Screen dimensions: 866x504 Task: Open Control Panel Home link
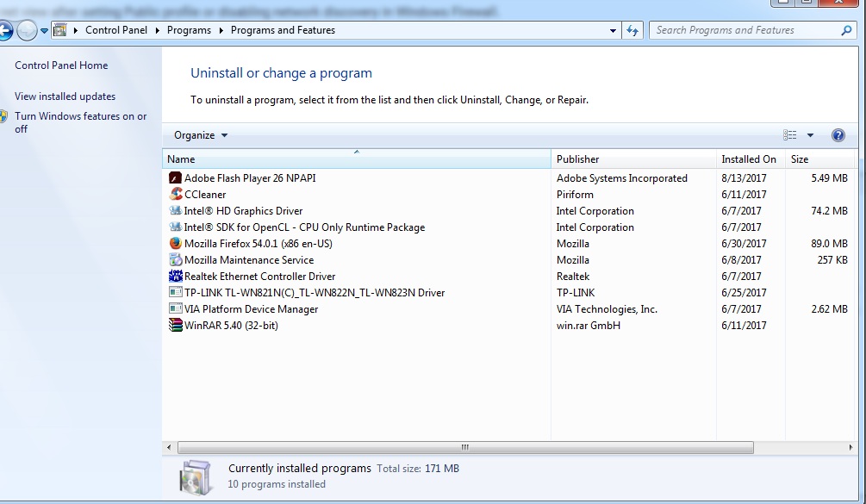[x=61, y=65]
